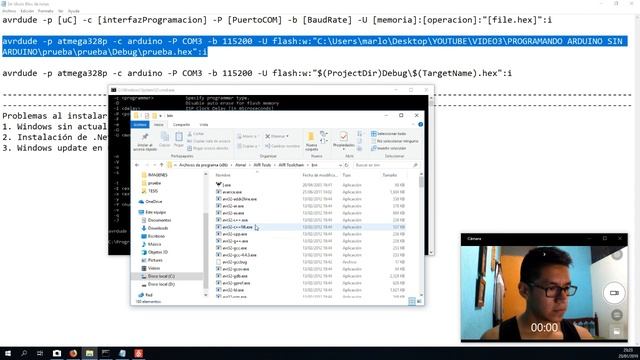Switch to the Compartir ribbon tab
640x360 pixels.
pyautogui.click(x=181, y=124)
